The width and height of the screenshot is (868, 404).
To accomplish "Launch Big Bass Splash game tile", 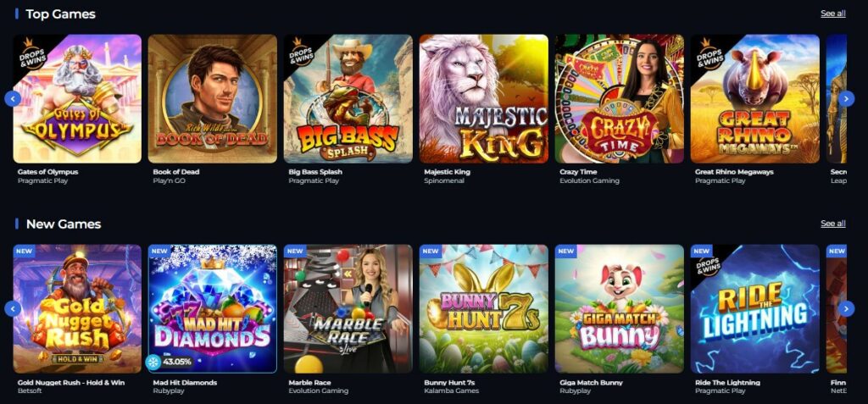I will 348,98.
